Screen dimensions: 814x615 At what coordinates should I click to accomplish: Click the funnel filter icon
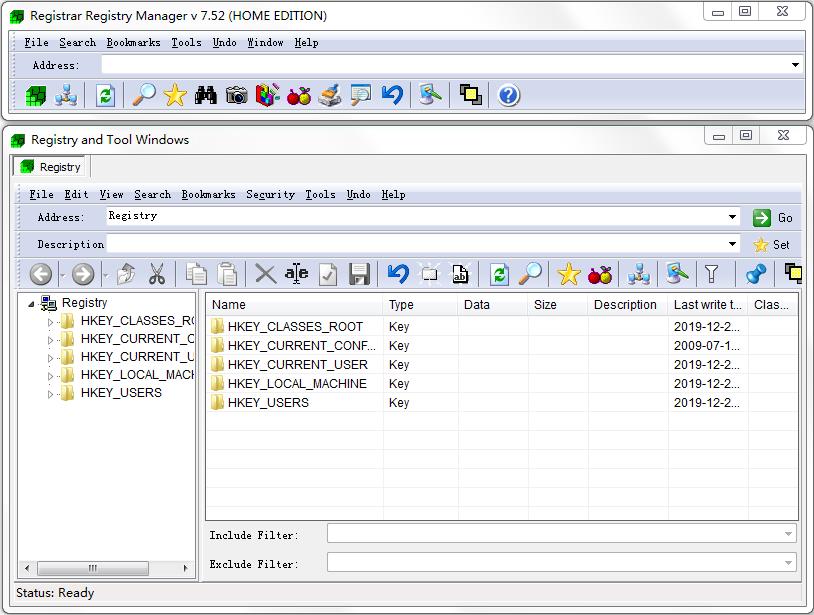(711, 274)
